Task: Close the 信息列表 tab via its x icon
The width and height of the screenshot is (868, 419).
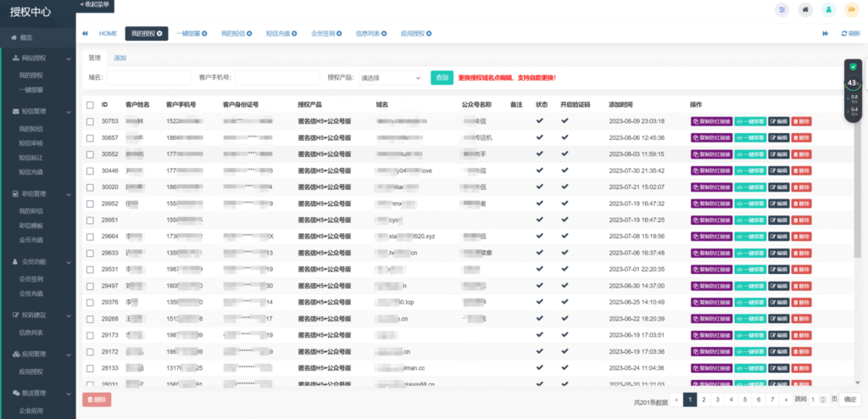Action: pyautogui.click(x=384, y=33)
